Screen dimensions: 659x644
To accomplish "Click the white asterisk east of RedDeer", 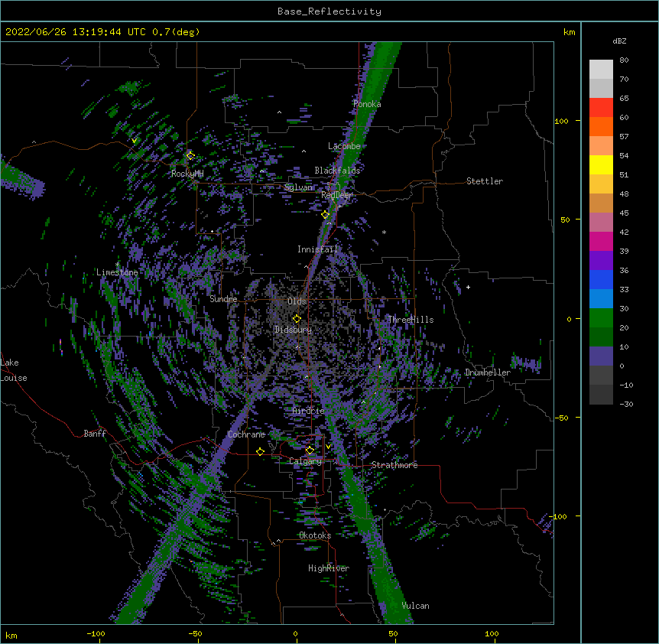I will [384, 232].
